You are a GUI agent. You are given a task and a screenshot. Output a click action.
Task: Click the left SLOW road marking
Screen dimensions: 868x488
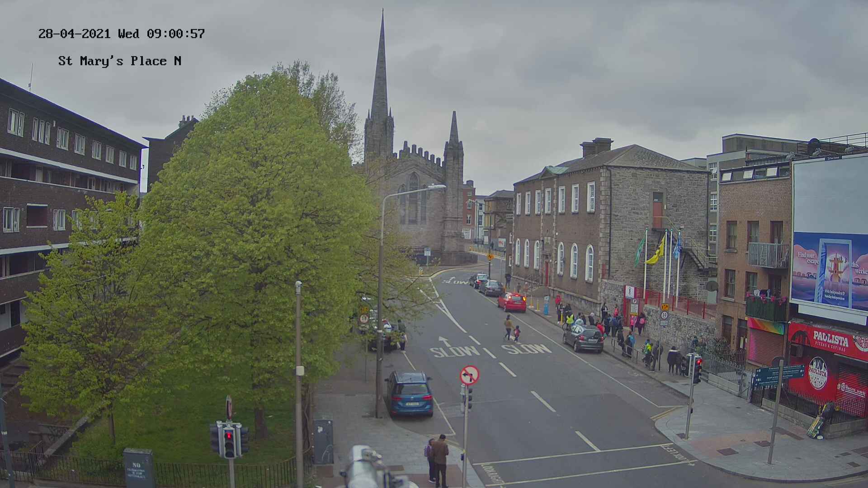[454, 352]
